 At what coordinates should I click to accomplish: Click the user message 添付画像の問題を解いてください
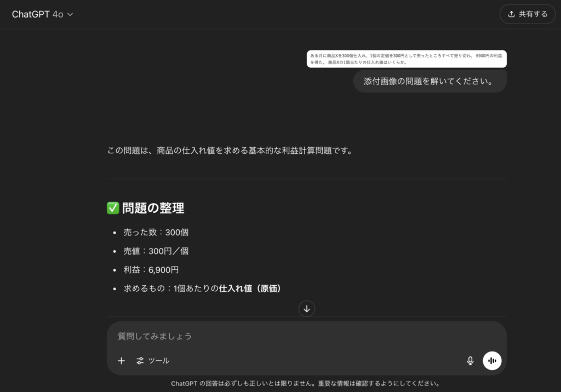(x=430, y=81)
